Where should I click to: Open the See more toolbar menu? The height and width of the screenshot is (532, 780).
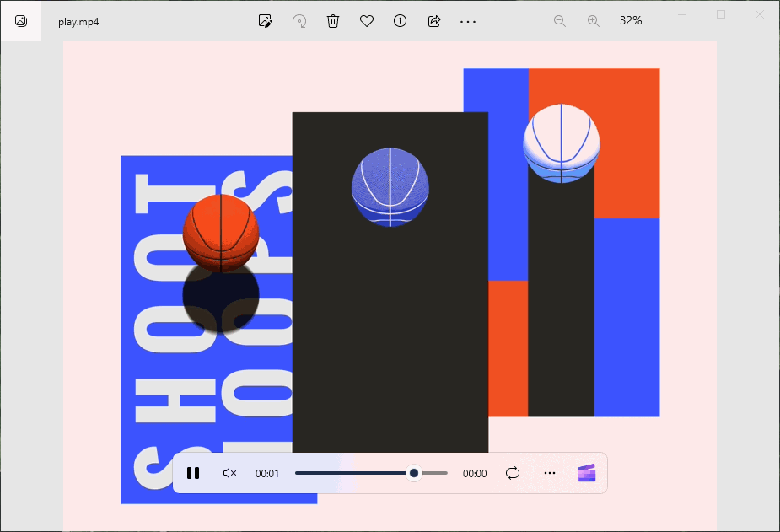(x=468, y=20)
